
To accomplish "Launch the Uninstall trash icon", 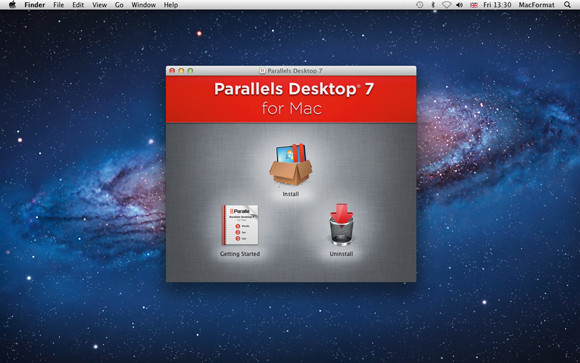I will point(341,224).
